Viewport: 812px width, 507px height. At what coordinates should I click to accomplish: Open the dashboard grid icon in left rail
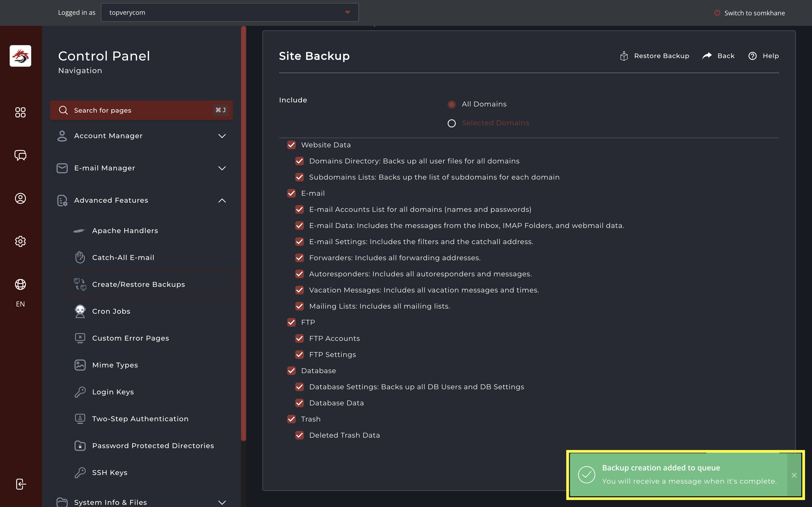[20, 112]
